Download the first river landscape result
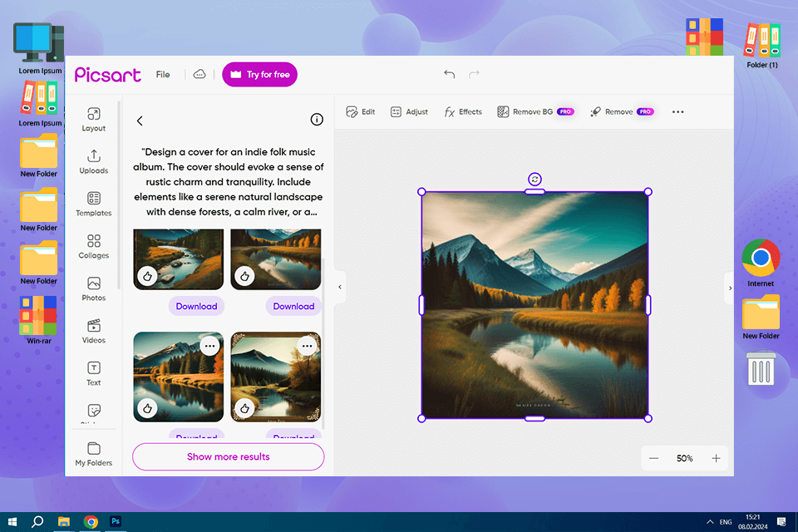Image resolution: width=798 pixels, height=532 pixels. pos(196,306)
